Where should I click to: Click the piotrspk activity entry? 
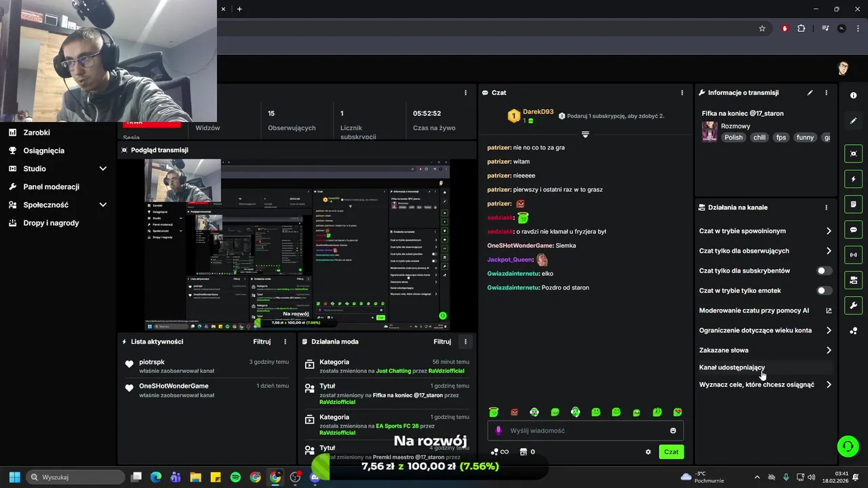205,366
